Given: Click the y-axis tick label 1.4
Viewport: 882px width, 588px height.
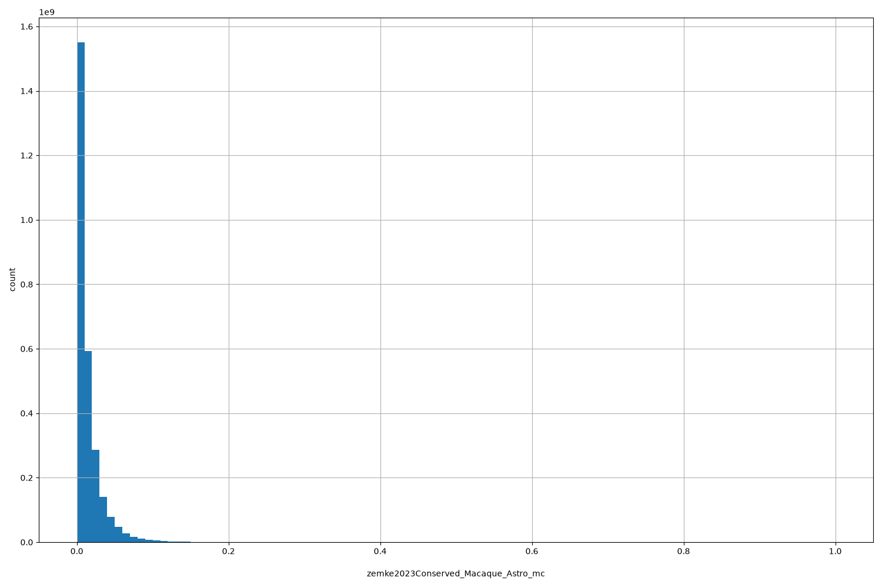Looking at the screenshot, I should coord(27,91).
